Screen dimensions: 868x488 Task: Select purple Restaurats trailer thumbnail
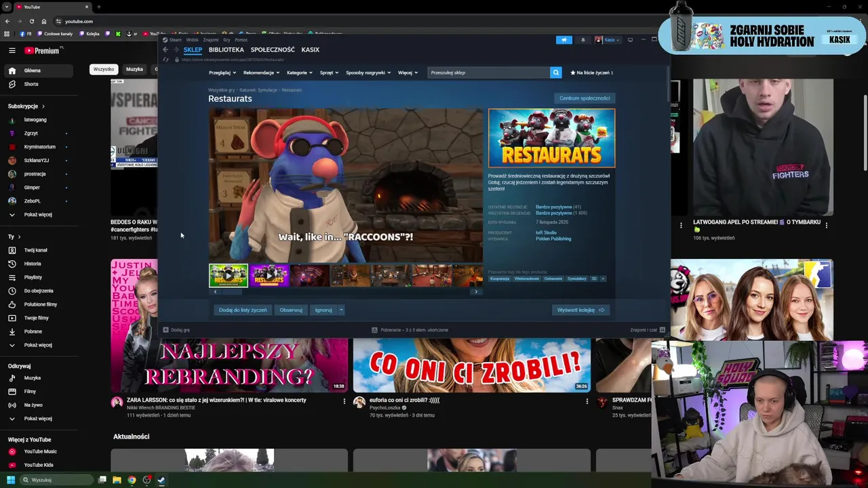269,276
